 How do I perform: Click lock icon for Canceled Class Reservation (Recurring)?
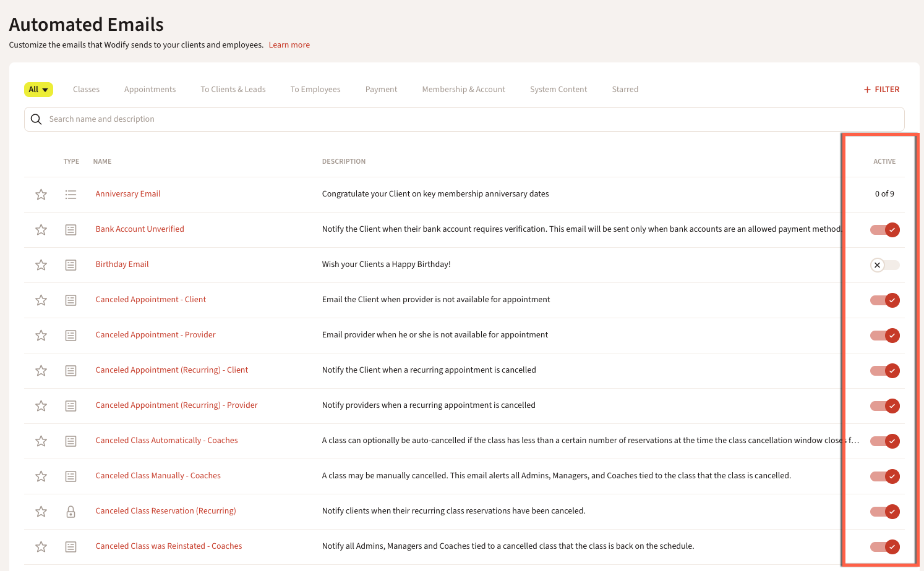coord(71,512)
